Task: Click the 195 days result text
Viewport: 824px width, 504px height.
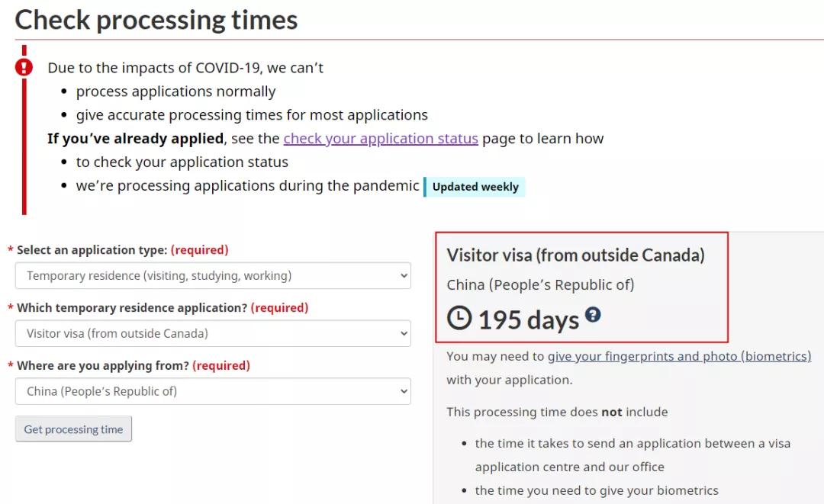Action: 529,319
